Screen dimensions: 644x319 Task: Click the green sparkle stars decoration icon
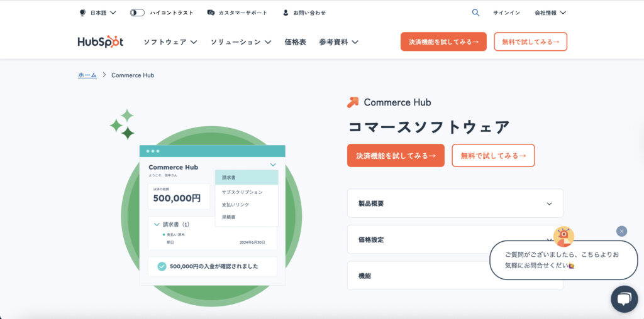(123, 124)
